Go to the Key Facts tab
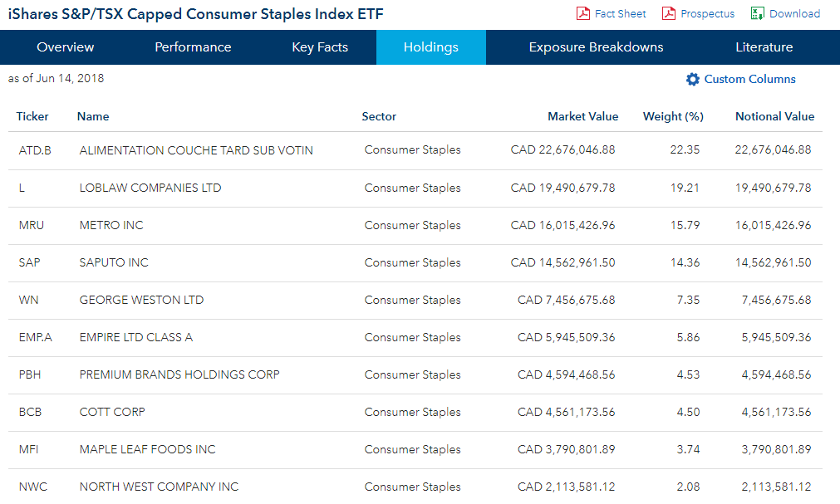The image size is (840, 504). pyautogui.click(x=320, y=47)
